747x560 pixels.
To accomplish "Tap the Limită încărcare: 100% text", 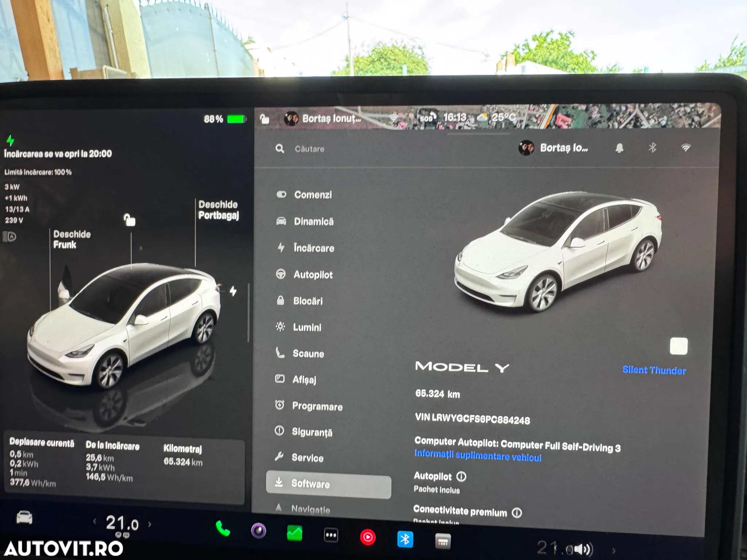I will [38, 172].
